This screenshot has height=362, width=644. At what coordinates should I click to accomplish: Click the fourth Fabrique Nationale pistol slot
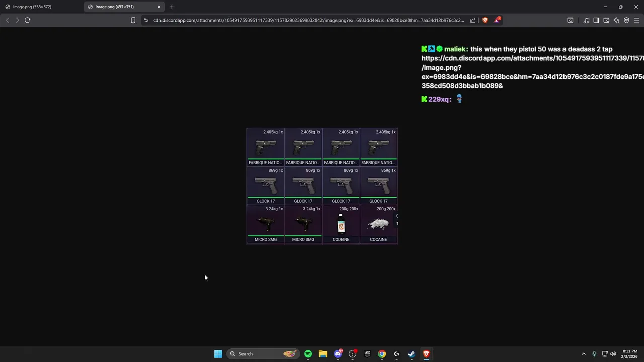click(378, 147)
